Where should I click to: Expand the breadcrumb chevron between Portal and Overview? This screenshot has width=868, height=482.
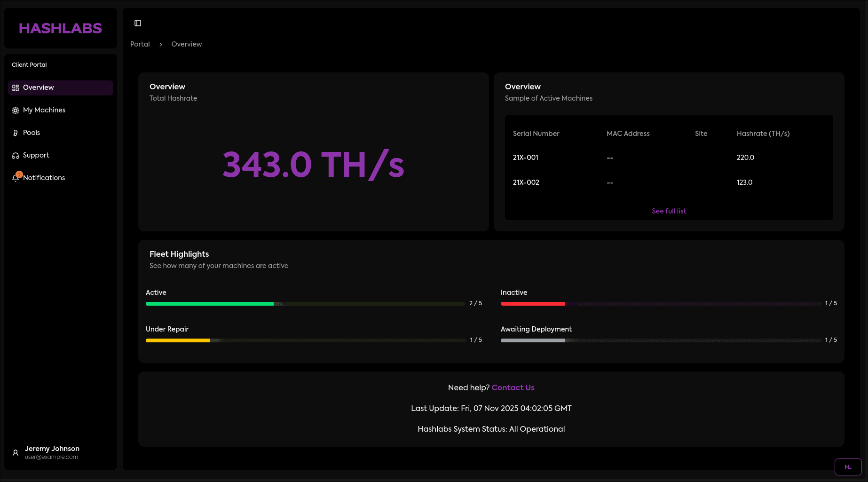pyautogui.click(x=160, y=44)
